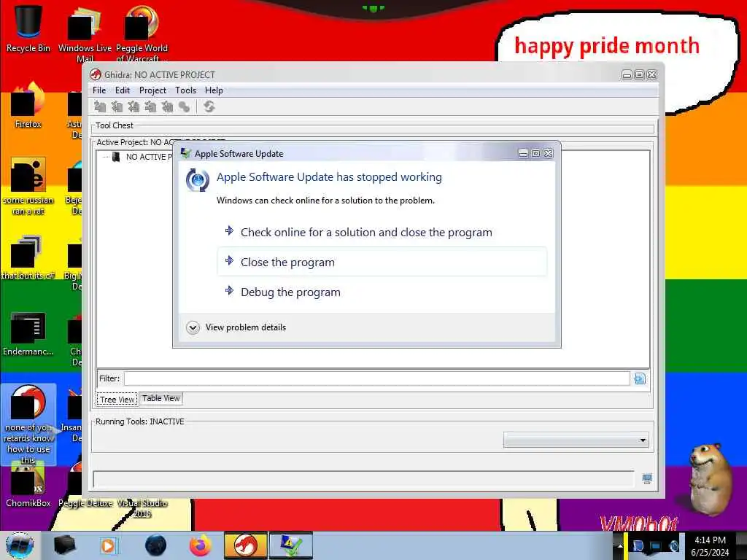Open the Project menu in Ghidra
This screenshot has height=560, width=747.
point(152,90)
